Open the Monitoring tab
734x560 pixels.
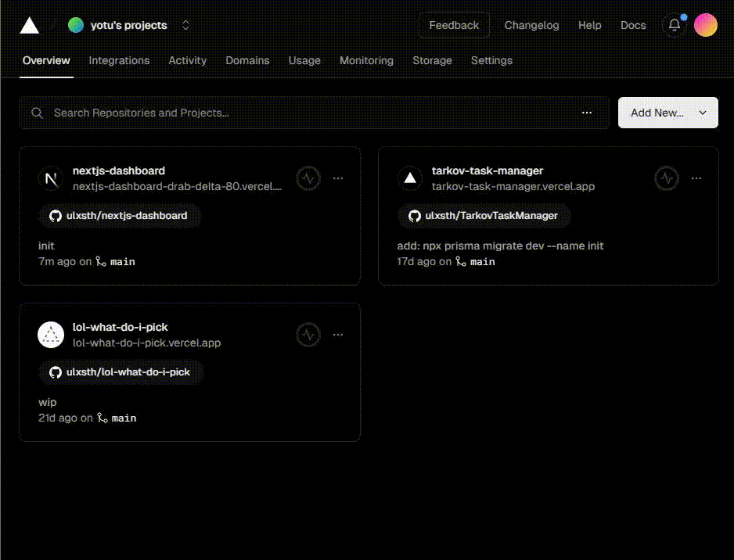click(366, 60)
